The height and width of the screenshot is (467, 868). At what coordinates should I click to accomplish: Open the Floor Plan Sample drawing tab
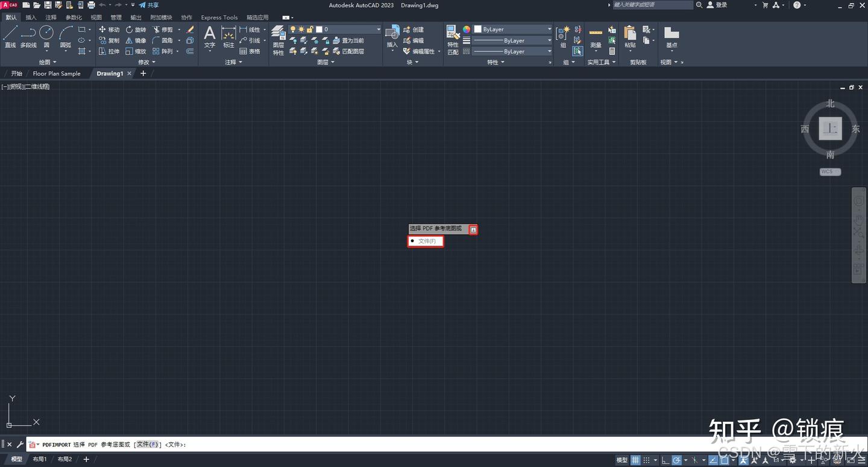pyautogui.click(x=57, y=73)
